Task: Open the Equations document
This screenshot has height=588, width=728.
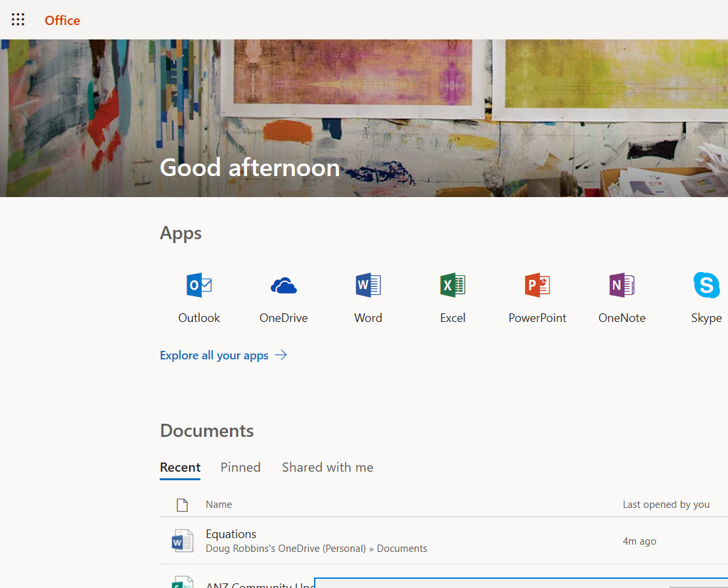Action: pyautogui.click(x=231, y=534)
